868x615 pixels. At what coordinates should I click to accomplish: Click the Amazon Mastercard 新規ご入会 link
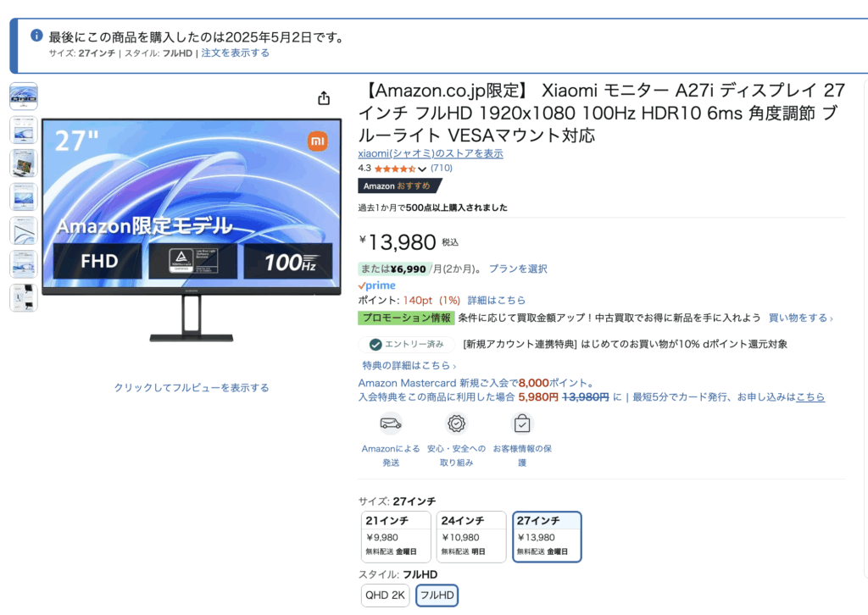476,383
